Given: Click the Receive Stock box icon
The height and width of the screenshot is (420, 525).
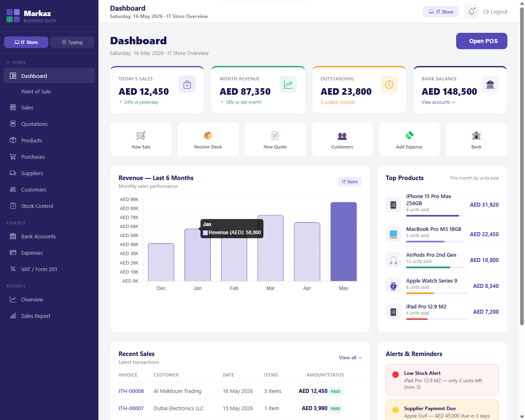Looking at the screenshot, I should 208,135.
